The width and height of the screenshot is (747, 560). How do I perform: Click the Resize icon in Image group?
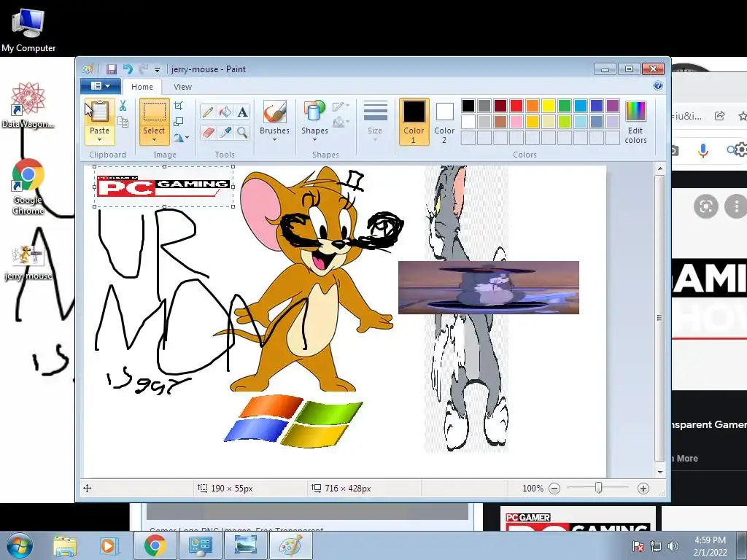[179, 122]
